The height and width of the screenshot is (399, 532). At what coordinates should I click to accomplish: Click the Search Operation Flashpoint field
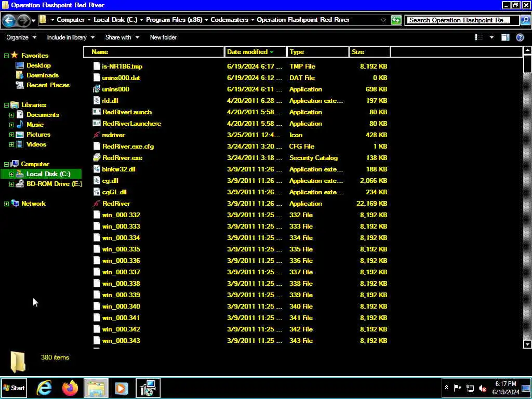[x=462, y=20]
